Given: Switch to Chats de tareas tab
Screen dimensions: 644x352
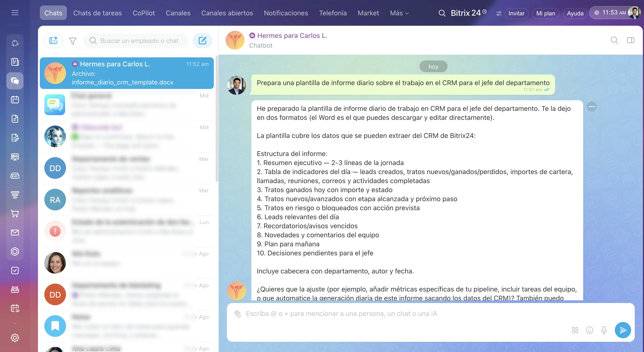Looking at the screenshot, I should coord(97,13).
